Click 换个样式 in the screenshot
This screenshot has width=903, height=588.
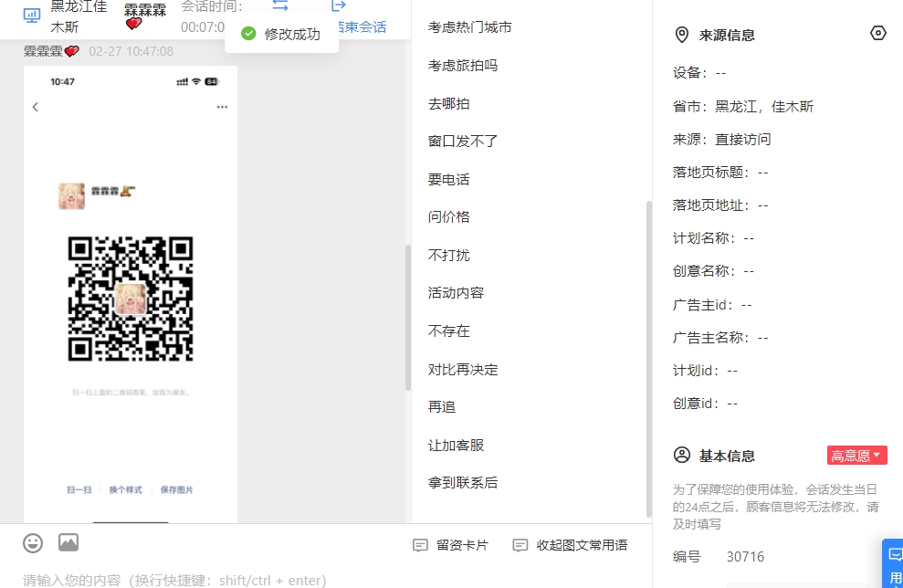[126, 490]
